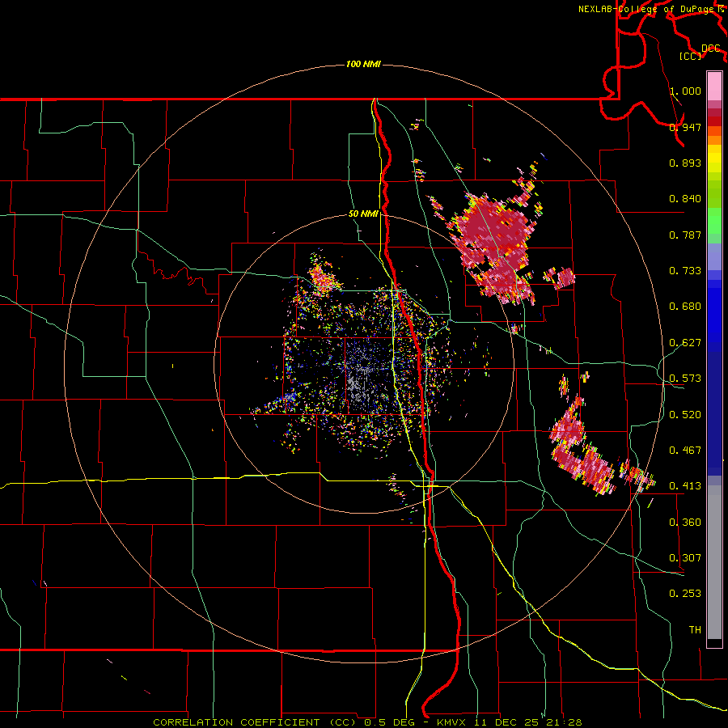Click the light pink top of color bar
This screenshot has height=728, width=728.
(x=714, y=87)
